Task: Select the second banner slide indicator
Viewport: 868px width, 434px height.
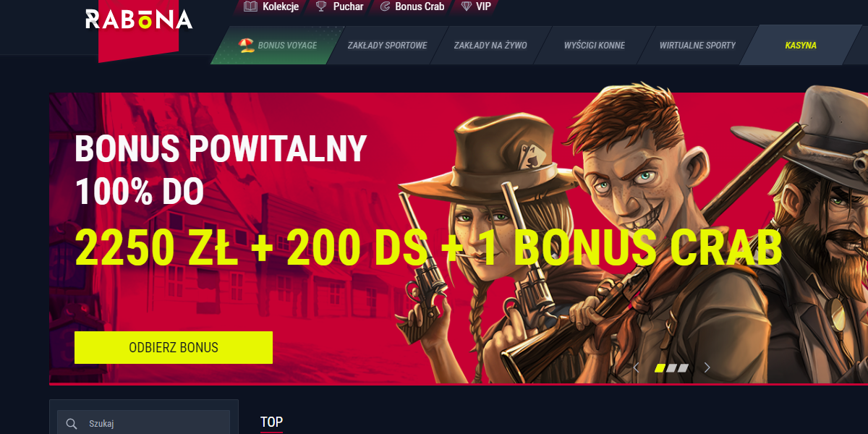Action: coord(671,368)
